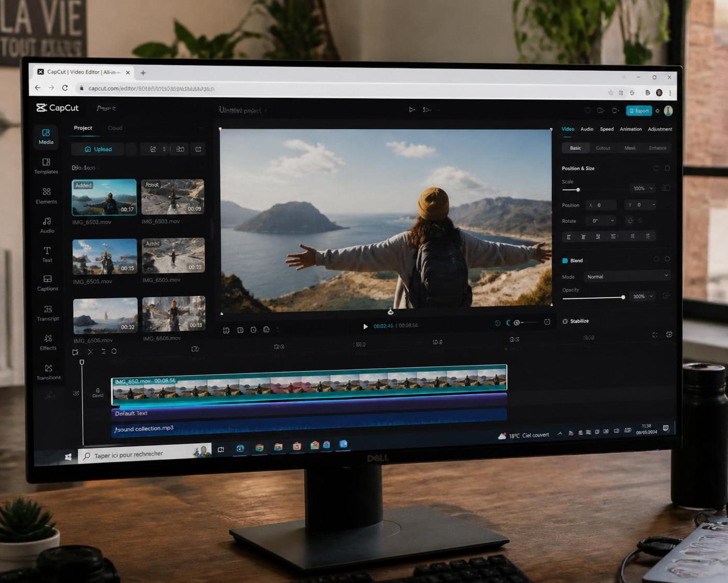This screenshot has width=728, height=583.
Task: Open the Text sidebar panel
Action: click(47, 255)
